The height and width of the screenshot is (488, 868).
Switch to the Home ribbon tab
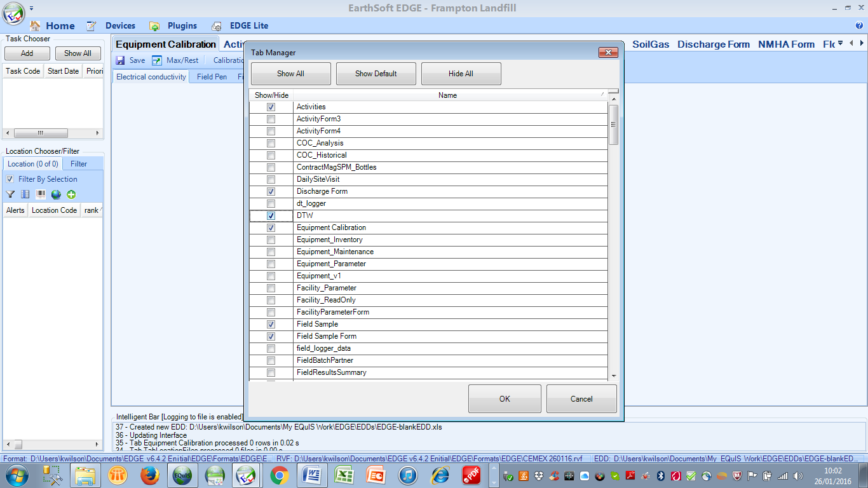[x=60, y=26]
